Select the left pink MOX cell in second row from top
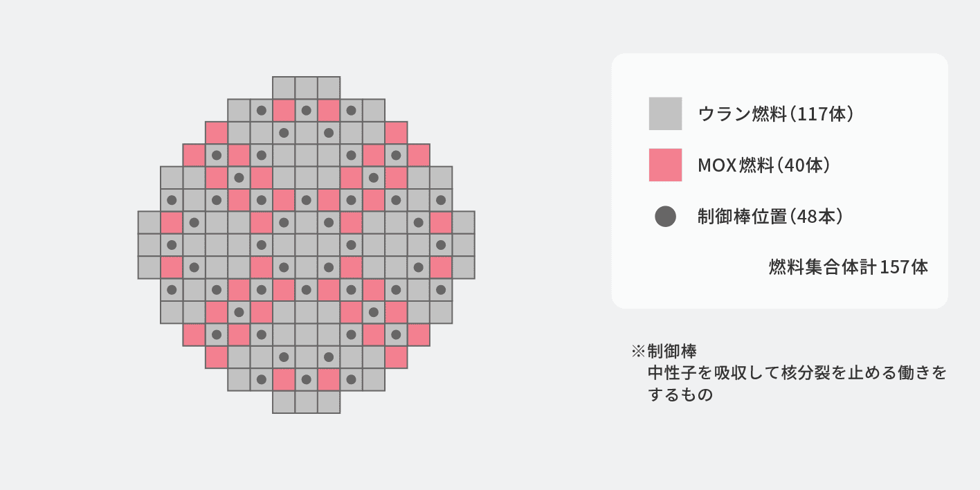The height and width of the screenshot is (490, 980). pyautogui.click(x=284, y=110)
